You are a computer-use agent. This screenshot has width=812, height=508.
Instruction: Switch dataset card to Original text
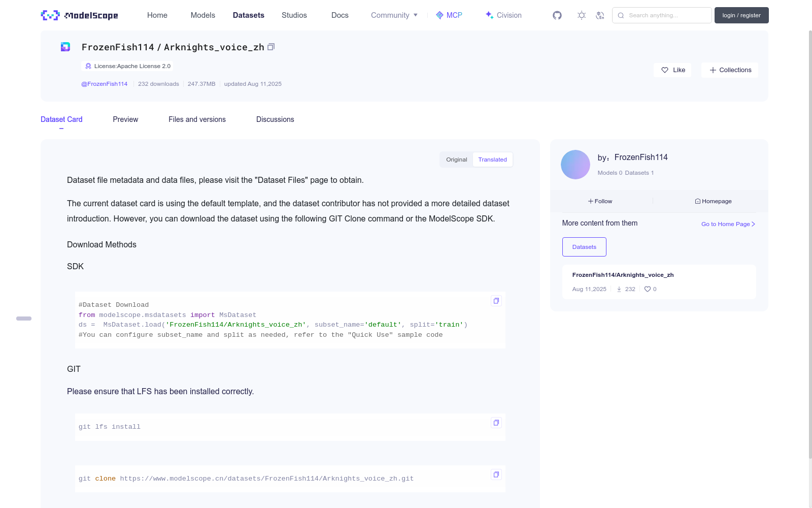pyautogui.click(x=456, y=160)
